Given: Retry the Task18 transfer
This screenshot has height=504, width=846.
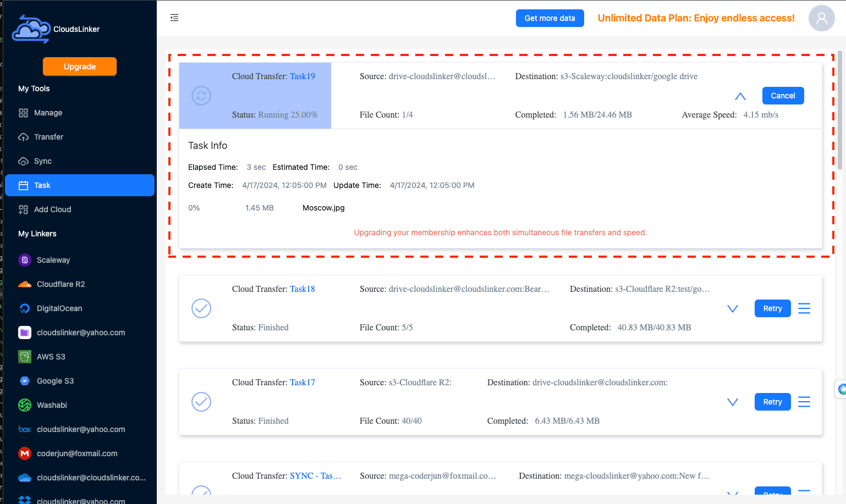Looking at the screenshot, I should [772, 308].
